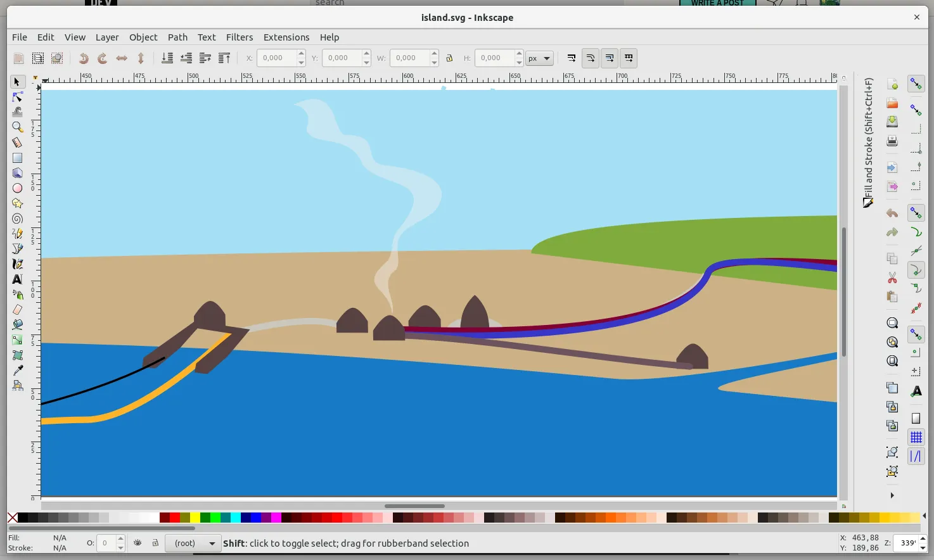This screenshot has height=560, width=934.
Task: Open the (root) layer dropdown
Action: [193, 543]
